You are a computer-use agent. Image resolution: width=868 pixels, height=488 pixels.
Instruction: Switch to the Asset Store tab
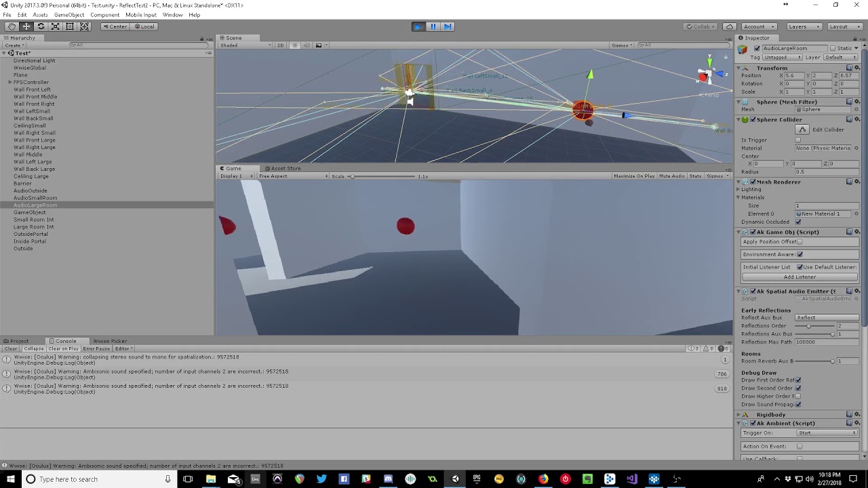click(283, 169)
